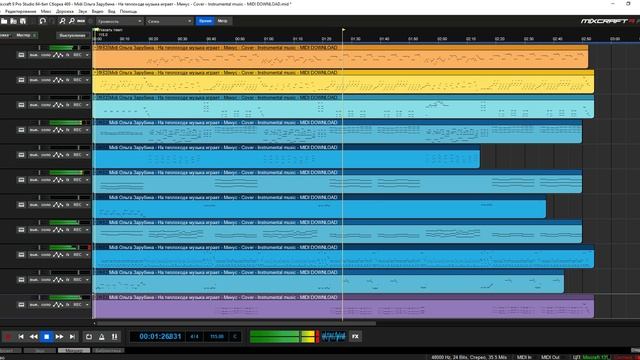640x360 pixels.
Task: Open the Дорожка menu
Action: pos(64,11)
